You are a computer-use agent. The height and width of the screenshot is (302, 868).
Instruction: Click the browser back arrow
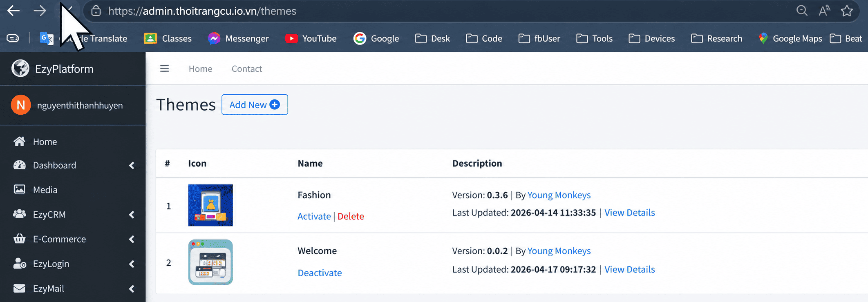(x=13, y=11)
